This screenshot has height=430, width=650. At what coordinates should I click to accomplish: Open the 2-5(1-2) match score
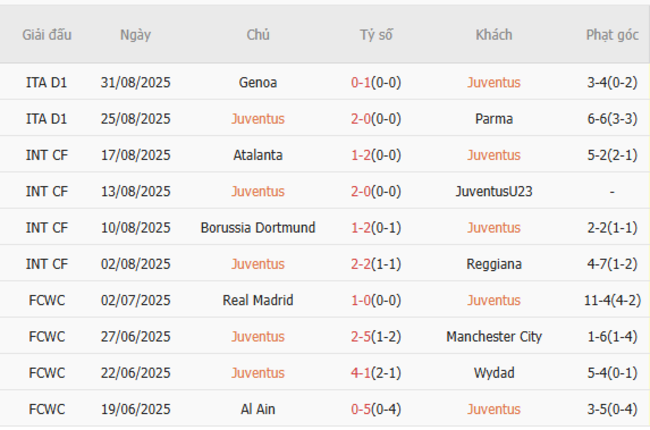[376, 337]
